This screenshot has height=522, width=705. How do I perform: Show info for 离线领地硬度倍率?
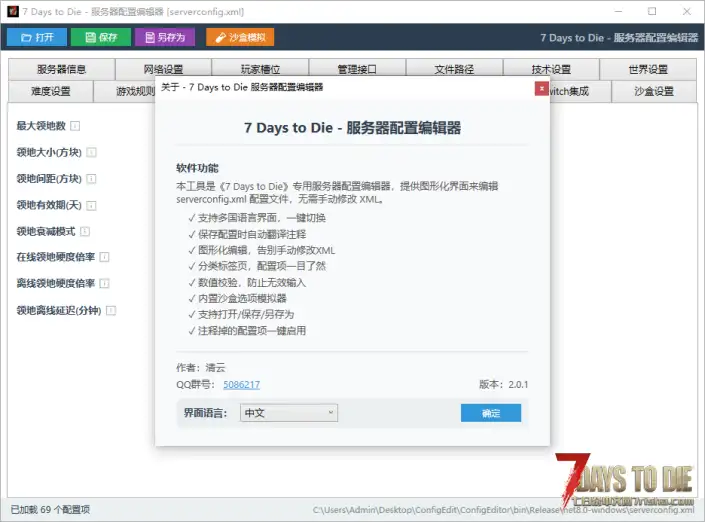[104, 283]
